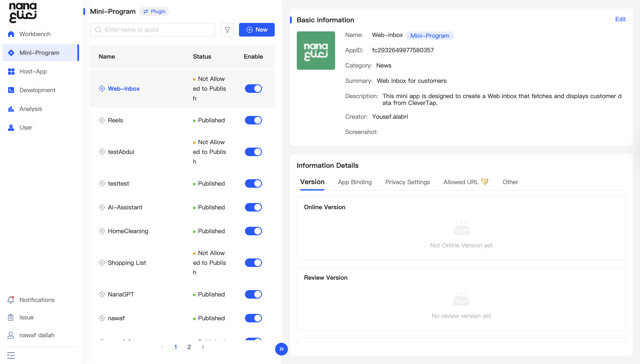Click Edit in Basic information

620,19
